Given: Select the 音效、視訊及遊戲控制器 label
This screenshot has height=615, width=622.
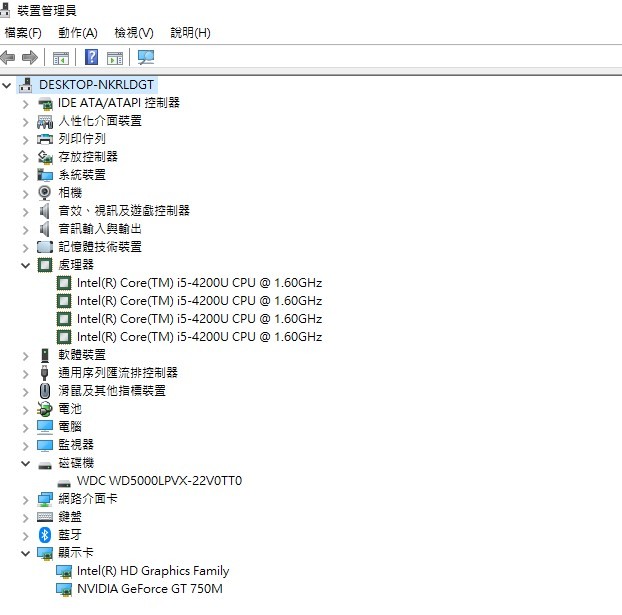Looking at the screenshot, I should (124, 211).
